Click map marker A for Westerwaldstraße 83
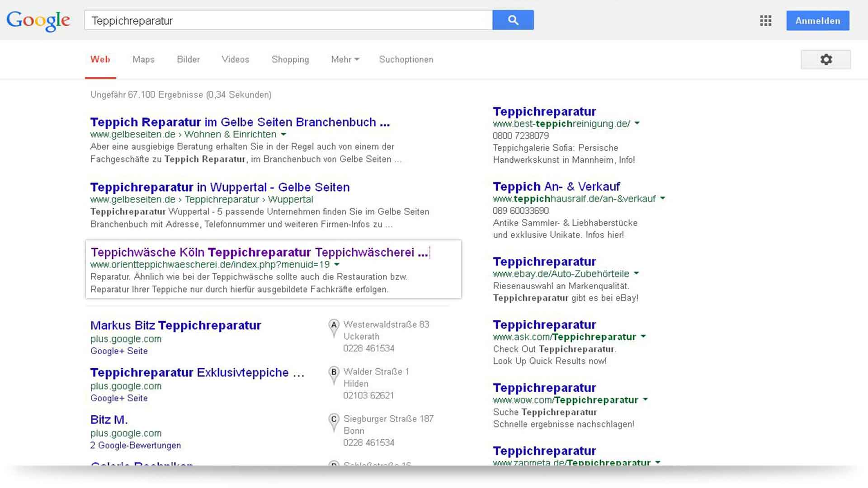This screenshot has width=868, height=488. (334, 328)
